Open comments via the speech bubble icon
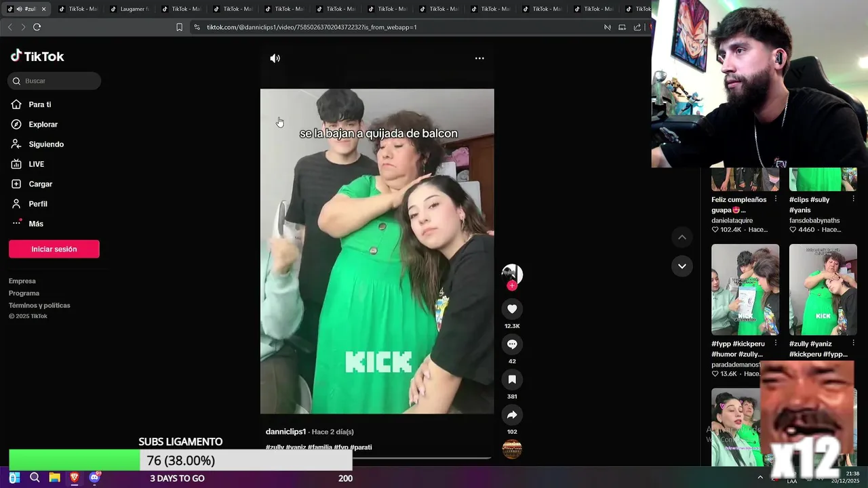Viewport: 868px width, 488px height. coord(512,344)
